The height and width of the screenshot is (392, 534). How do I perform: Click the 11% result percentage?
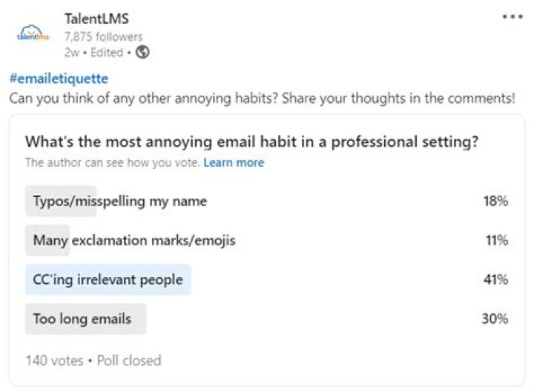495,240
